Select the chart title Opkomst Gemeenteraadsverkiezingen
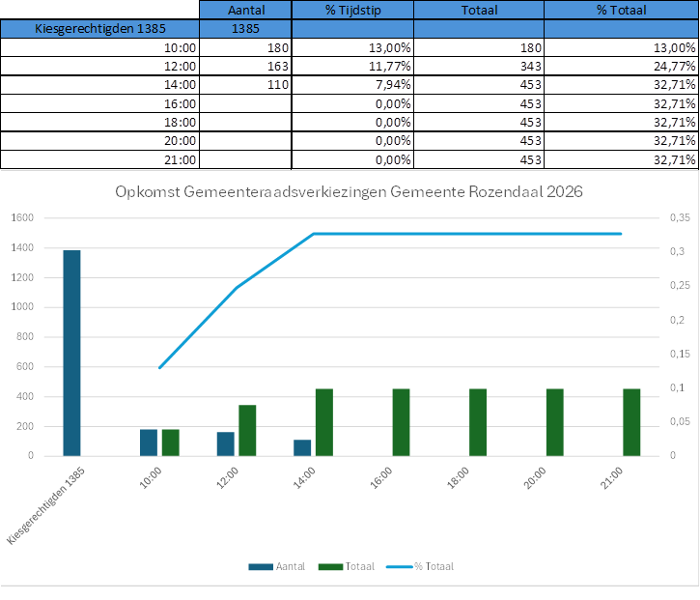Image resolution: width=700 pixels, height=600 pixels. (349, 191)
